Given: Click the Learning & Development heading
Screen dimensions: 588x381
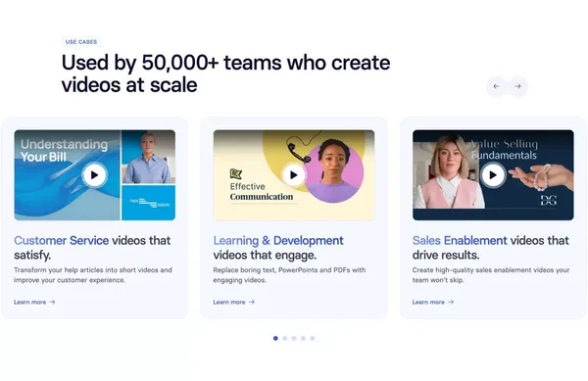Looking at the screenshot, I should [278, 248].
